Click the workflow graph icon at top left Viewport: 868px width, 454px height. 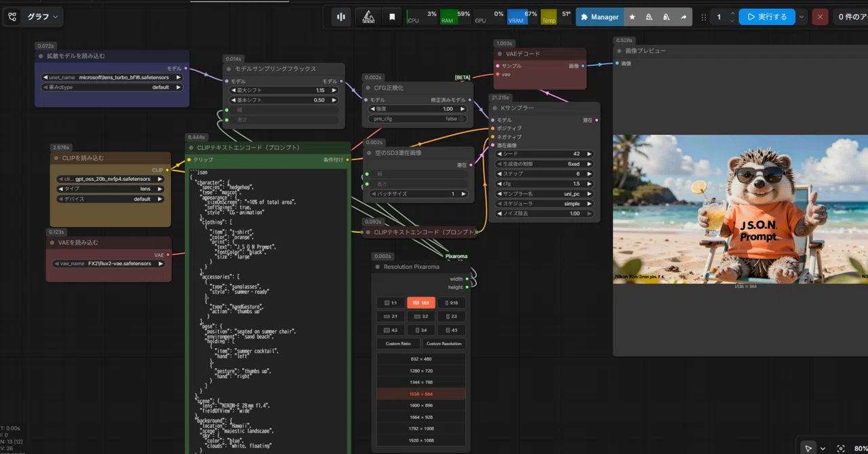(12, 17)
